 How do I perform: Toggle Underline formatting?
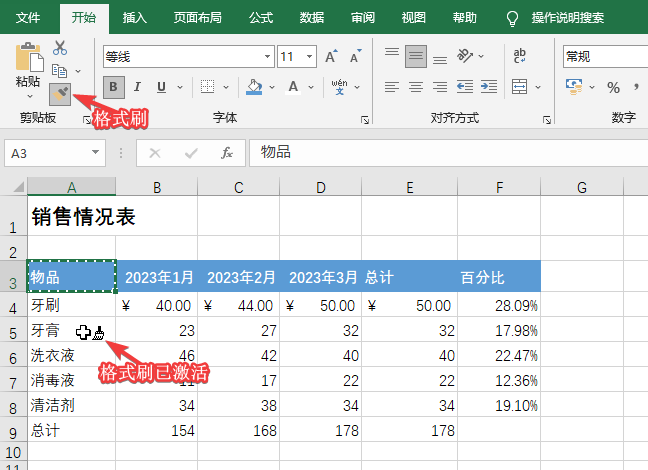point(161,87)
